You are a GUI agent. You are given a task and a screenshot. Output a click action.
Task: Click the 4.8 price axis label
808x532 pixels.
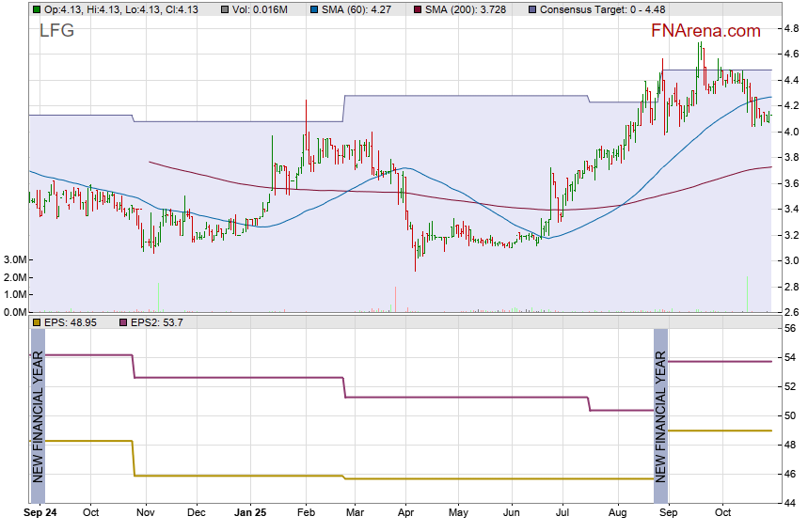point(792,29)
